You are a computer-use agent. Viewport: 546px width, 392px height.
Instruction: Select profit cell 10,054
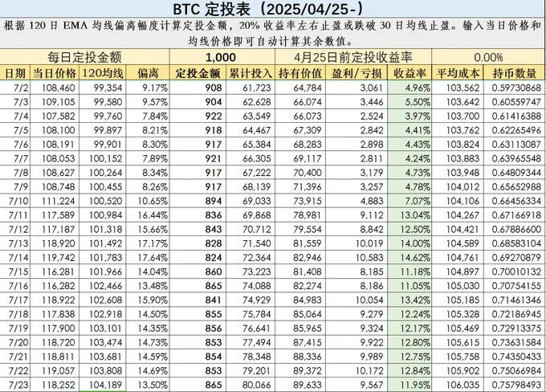pyautogui.click(x=357, y=300)
